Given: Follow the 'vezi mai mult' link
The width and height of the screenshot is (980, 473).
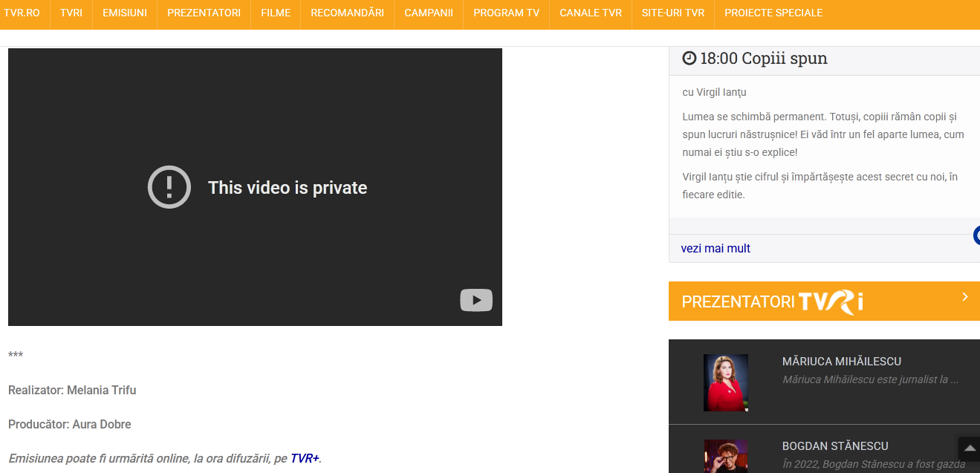Looking at the screenshot, I should pyautogui.click(x=715, y=248).
